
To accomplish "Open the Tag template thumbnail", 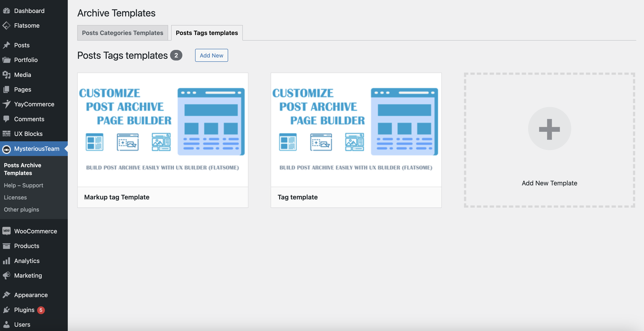I will pos(356,130).
